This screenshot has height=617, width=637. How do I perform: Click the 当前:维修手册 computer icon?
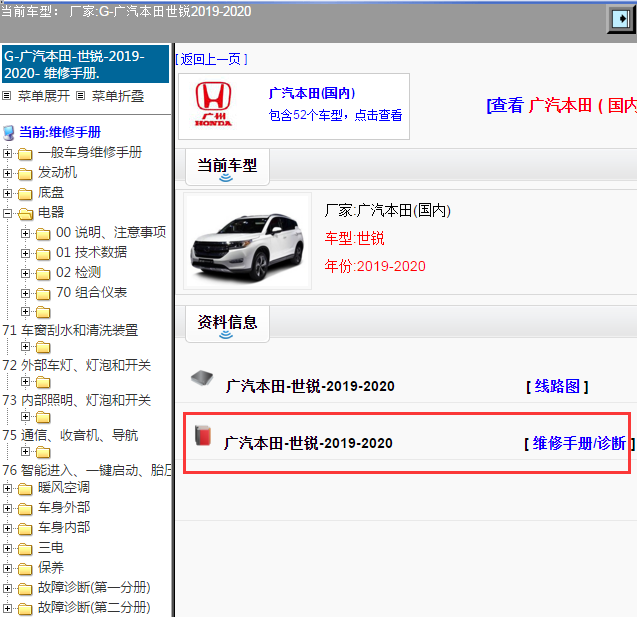click(9, 132)
